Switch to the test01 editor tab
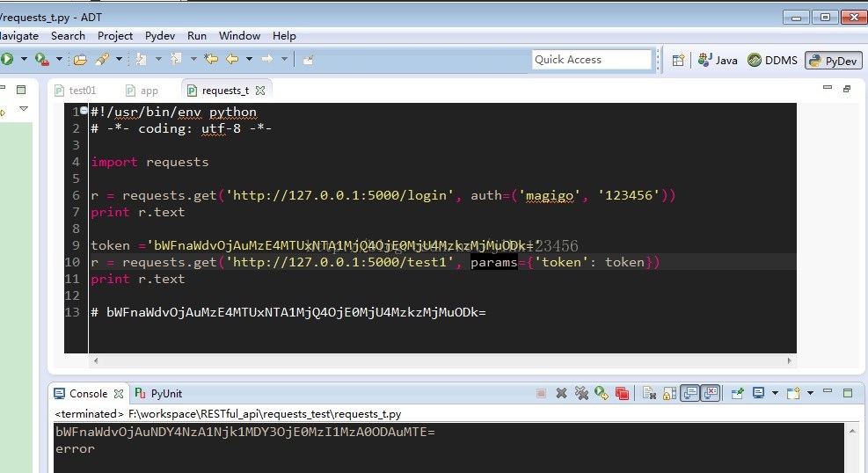The height and width of the screenshot is (473, 868). [76, 91]
